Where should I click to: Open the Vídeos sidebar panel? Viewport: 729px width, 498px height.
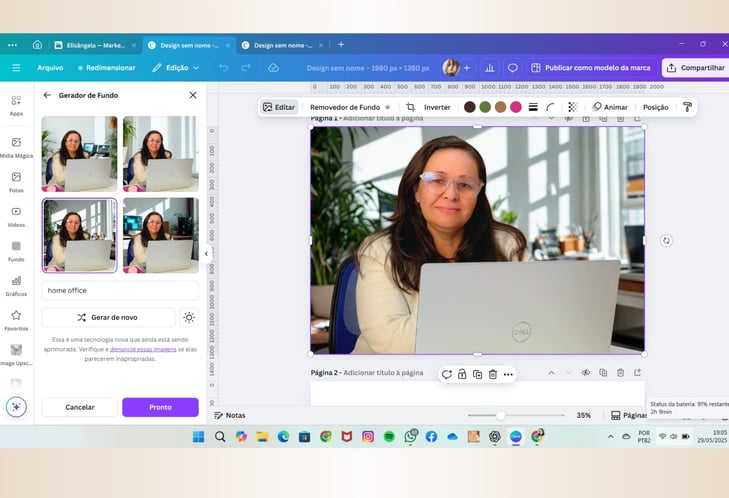(x=16, y=216)
